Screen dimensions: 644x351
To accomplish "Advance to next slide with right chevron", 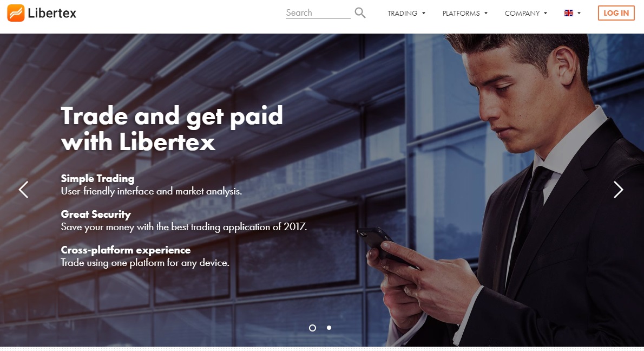I will tap(618, 190).
